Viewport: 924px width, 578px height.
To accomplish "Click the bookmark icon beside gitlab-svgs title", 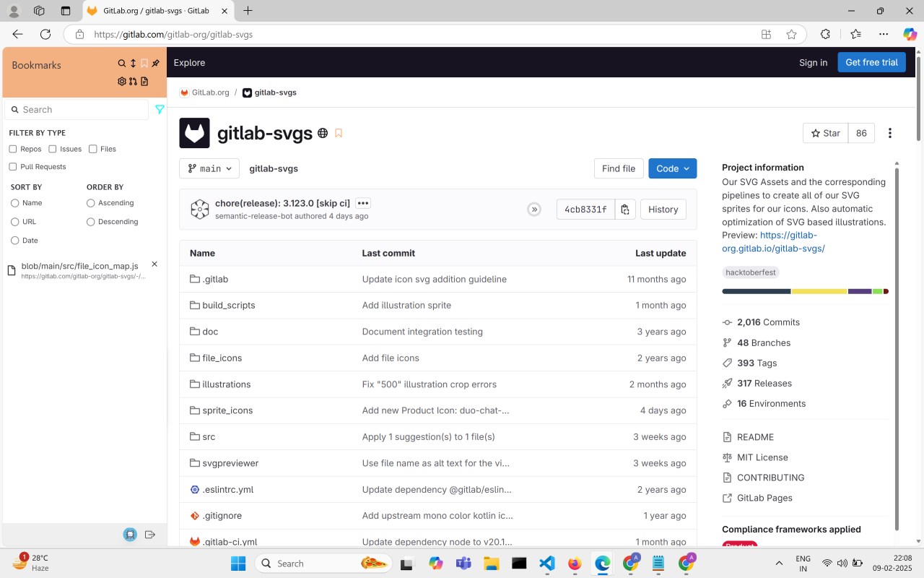I will (x=339, y=133).
